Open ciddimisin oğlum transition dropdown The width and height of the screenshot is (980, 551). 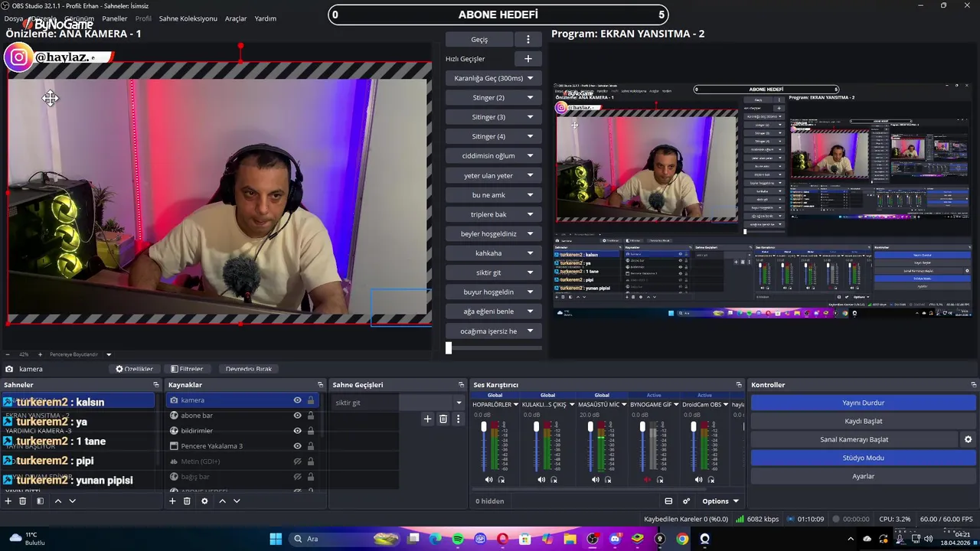[x=530, y=155]
